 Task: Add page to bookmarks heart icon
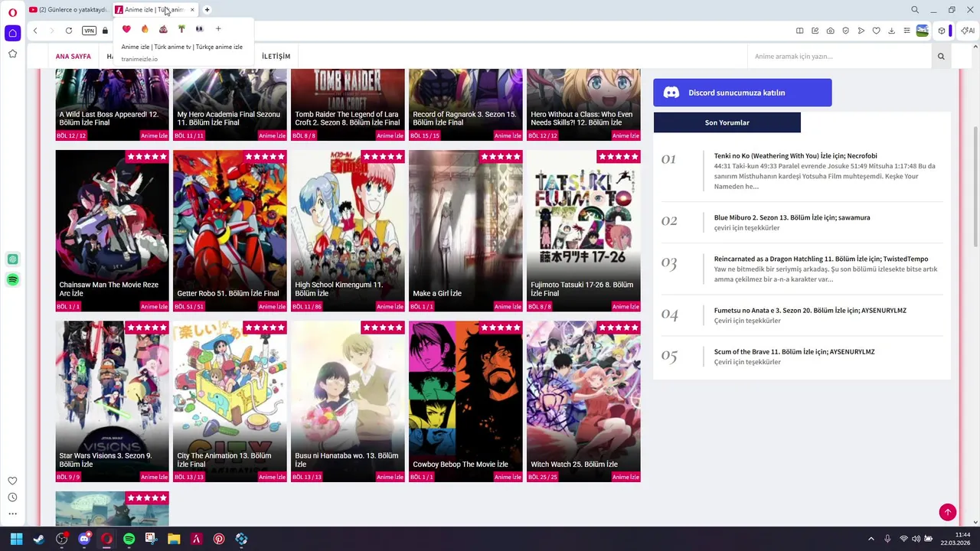point(877,31)
